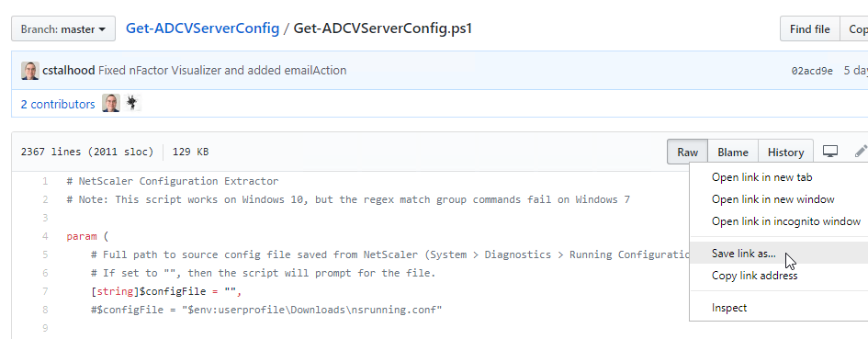
Task: Open commit hash 02acd9e
Action: (812, 71)
